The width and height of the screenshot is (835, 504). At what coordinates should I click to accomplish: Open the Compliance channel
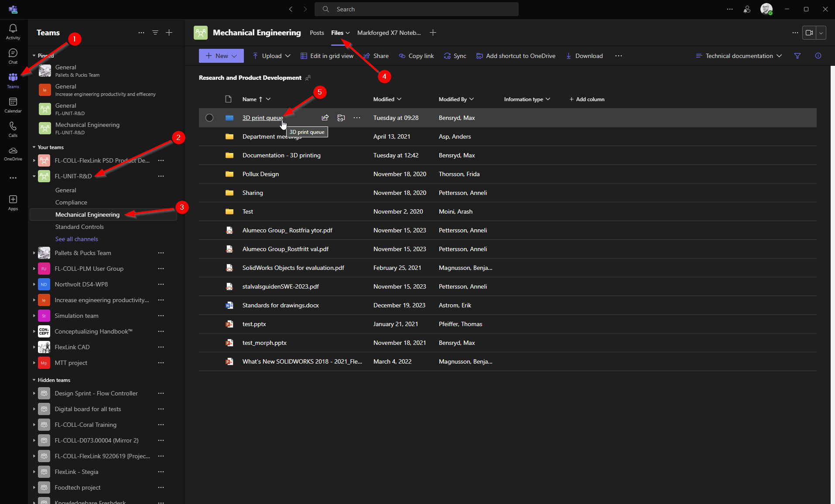coord(71,202)
